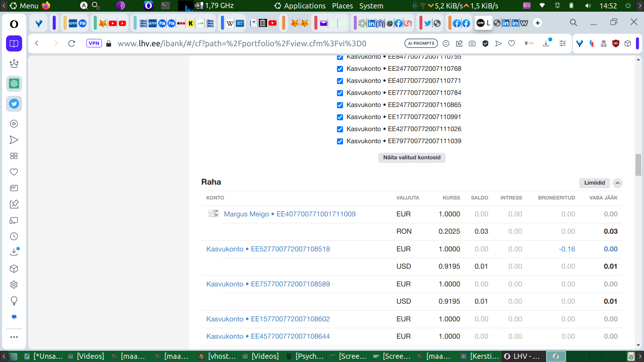Uncheck Kasvukonto EE407700772007110771
The height and width of the screenshot is (362, 644).
click(x=340, y=81)
